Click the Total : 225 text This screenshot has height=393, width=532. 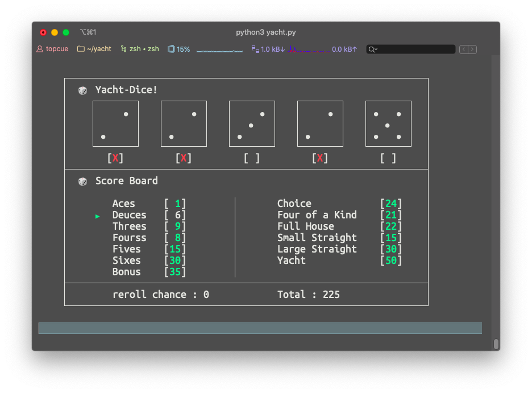point(309,295)
